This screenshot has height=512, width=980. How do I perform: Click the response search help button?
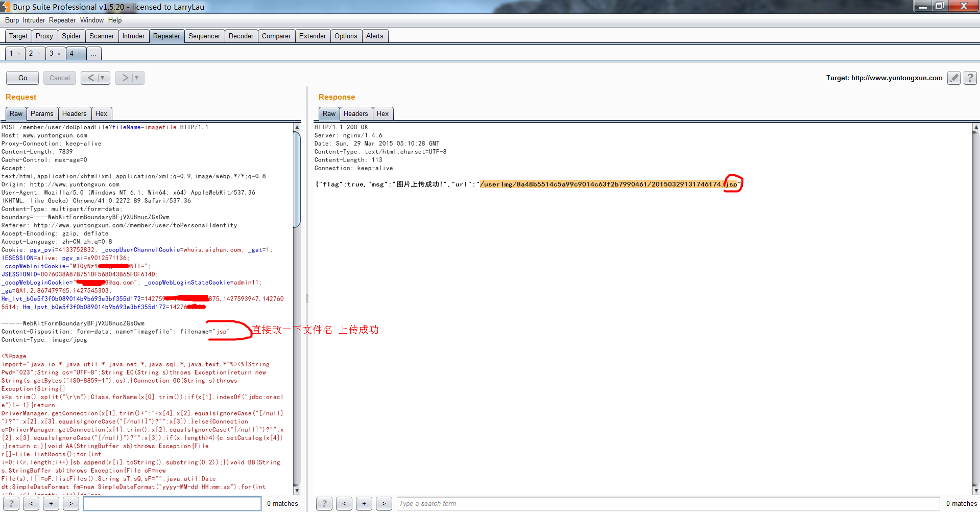pyautogui.click(x=324, y=503)
